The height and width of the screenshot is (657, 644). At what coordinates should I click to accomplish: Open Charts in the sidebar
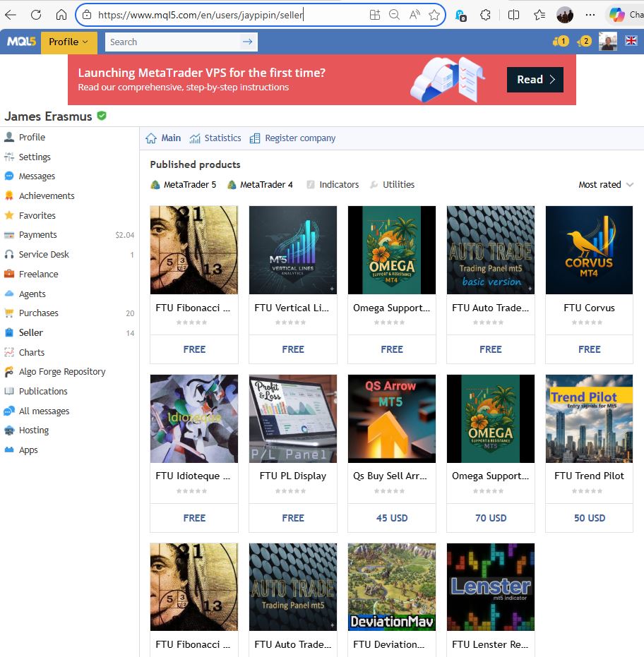coord(32,352)
